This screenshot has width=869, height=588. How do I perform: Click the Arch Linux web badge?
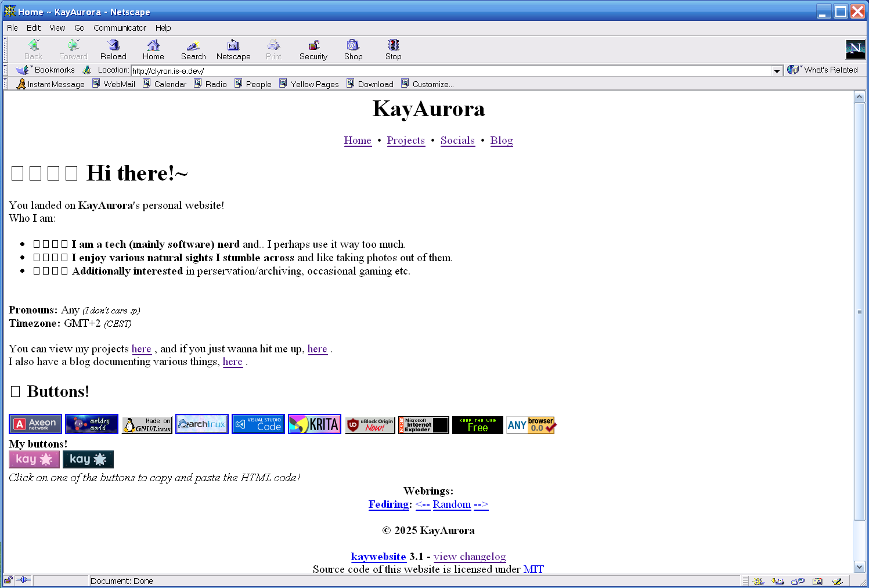[202, 424]
